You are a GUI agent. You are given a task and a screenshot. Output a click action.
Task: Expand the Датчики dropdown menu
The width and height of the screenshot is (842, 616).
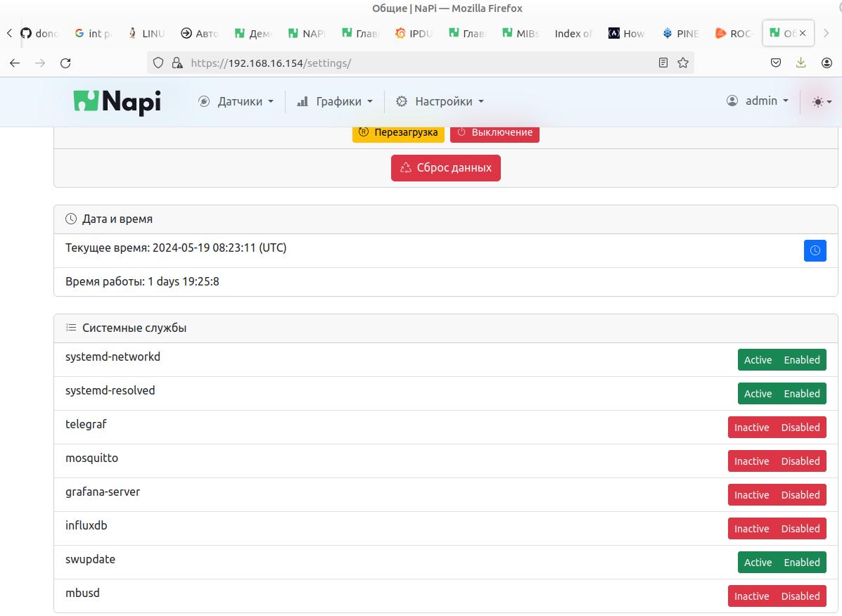click(x=236, y=101)
